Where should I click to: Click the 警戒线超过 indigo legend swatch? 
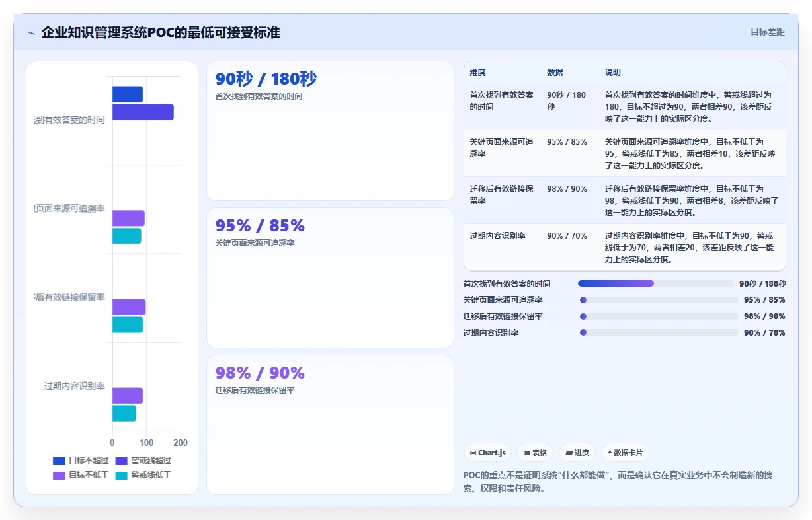[x=121, y=461]
